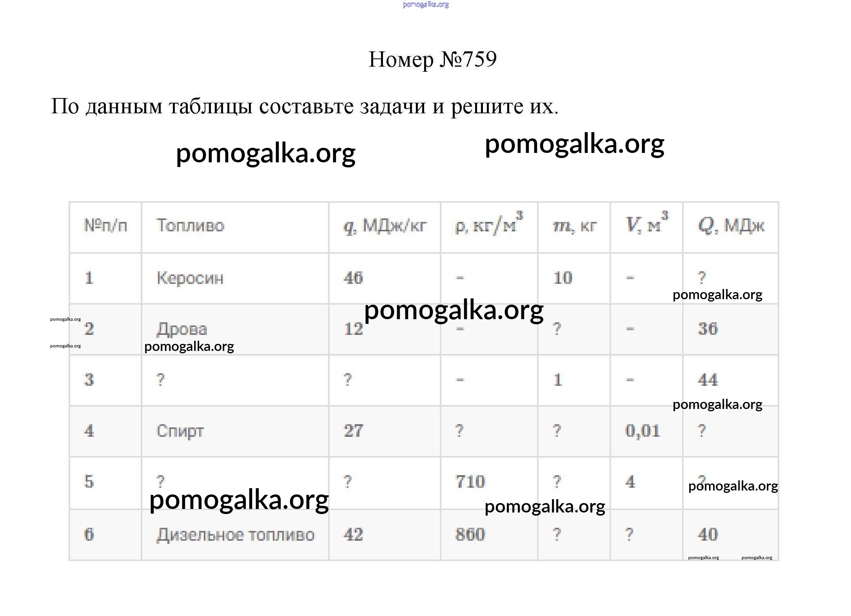Screen dimensions: 851x616
Task: Click the "q, МДж/кг" column header
Action: (x=385, y=226)
